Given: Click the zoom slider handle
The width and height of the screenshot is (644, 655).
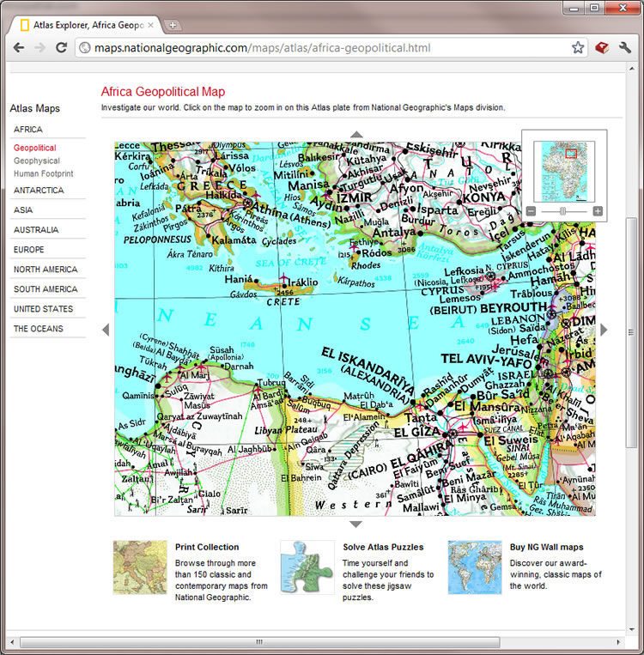Looking at the screenshot, I should point(563,211).
